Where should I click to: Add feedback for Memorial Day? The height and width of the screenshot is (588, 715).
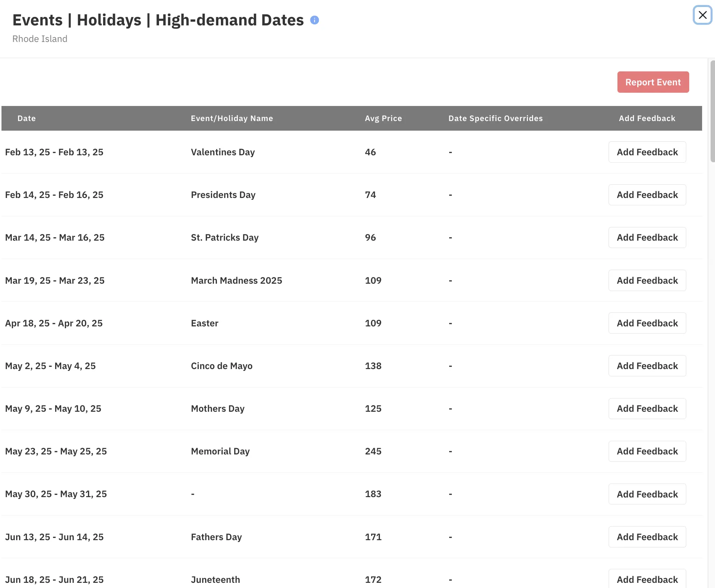[647, 451]
